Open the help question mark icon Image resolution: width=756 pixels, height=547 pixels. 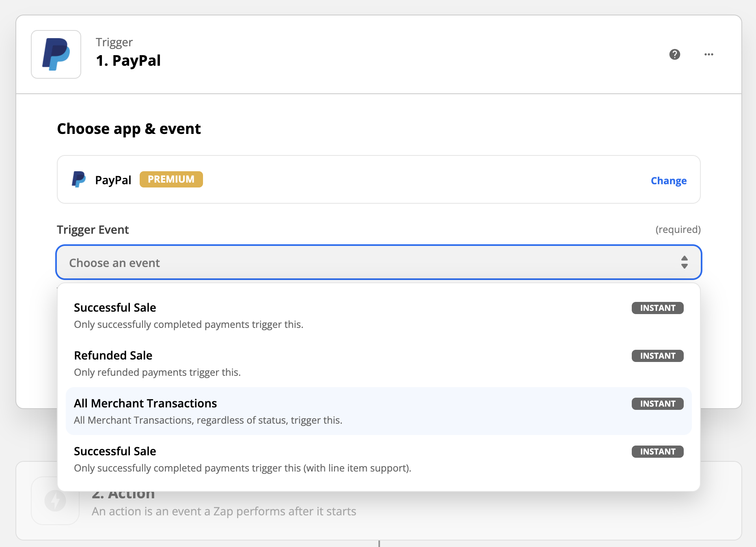(x=675, y=54)
